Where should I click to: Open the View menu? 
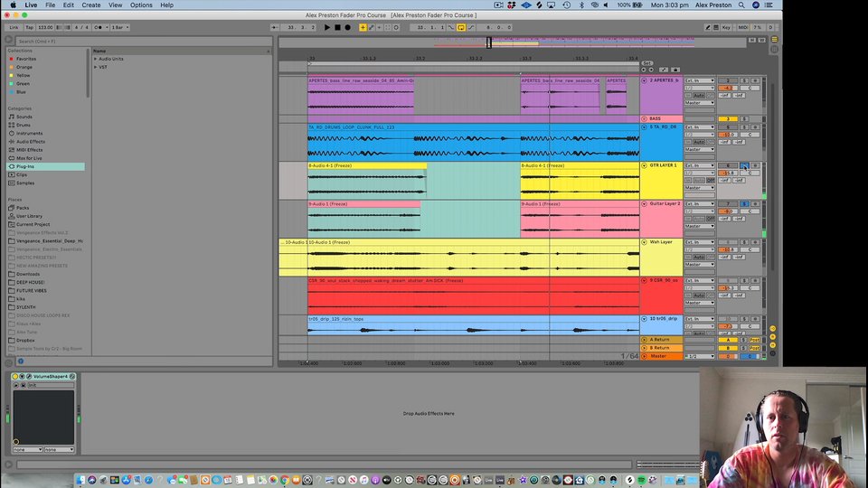click(x=115, y=5)
